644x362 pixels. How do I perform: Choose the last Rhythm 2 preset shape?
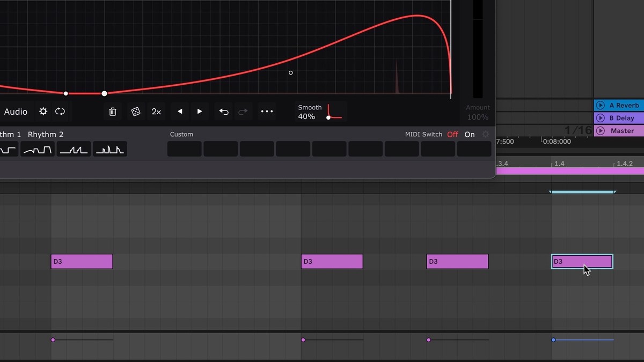(x=110, y=149)
